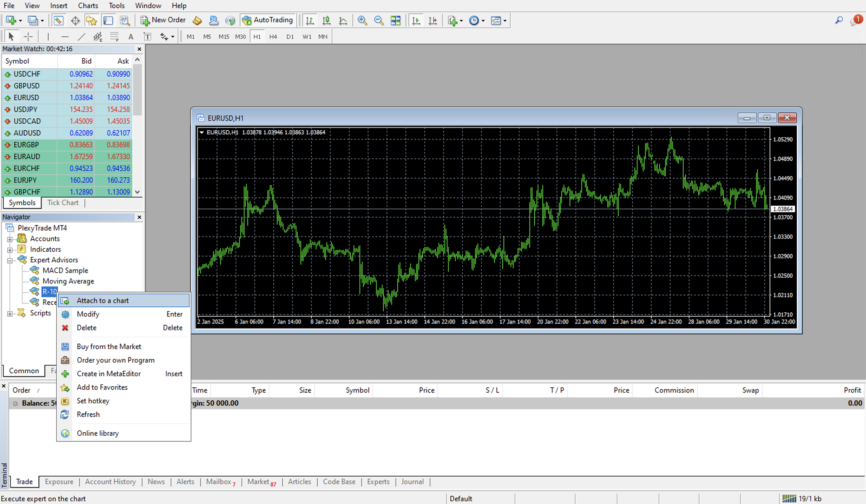Choose Modify in the context menu
This screenshot has width=866, height=504.
point(124,314)
